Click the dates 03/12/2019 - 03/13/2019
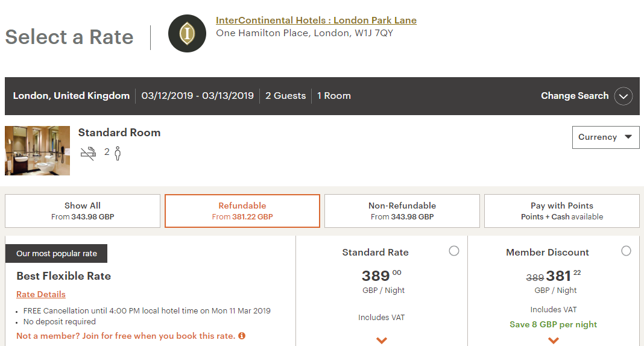The image size is (644, 346). click(198, 96)
